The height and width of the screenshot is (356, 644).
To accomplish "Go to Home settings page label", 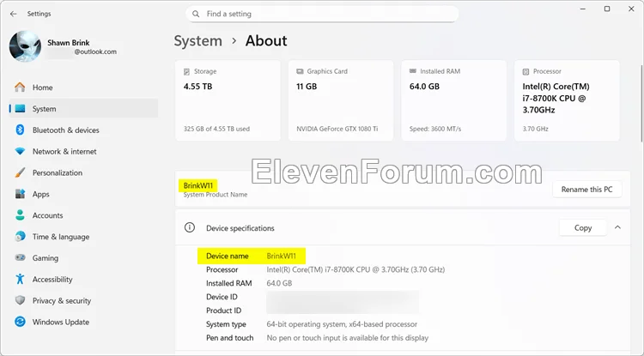I will (42, 87).
